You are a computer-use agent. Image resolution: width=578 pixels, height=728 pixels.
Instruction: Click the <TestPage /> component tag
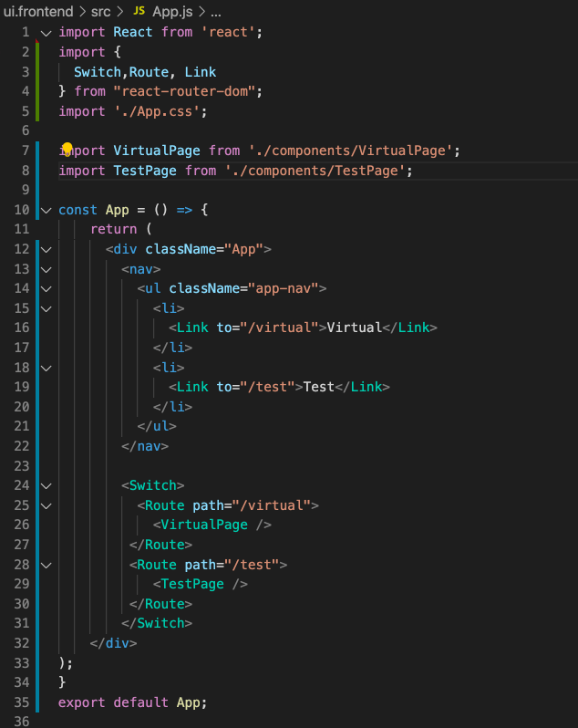(x=201, y=584)
